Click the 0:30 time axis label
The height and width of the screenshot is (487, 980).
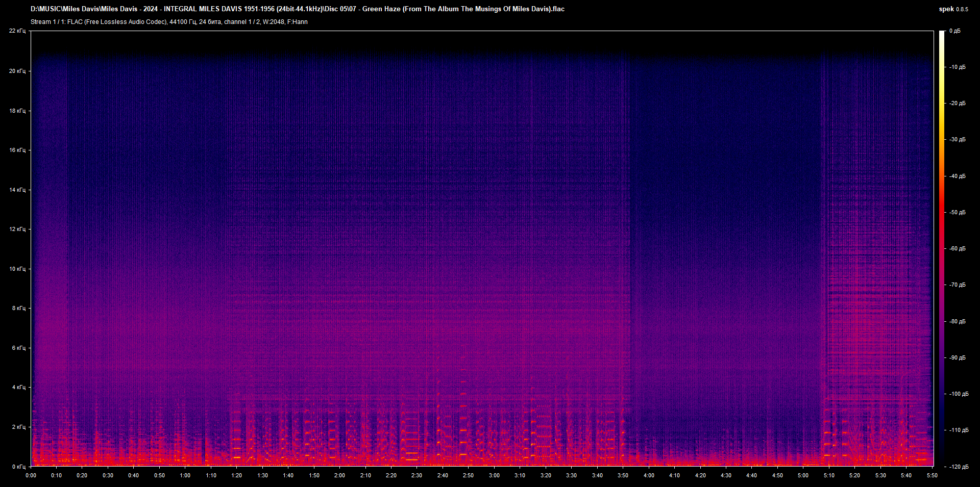pyautogui.click(x=108, y=475)
